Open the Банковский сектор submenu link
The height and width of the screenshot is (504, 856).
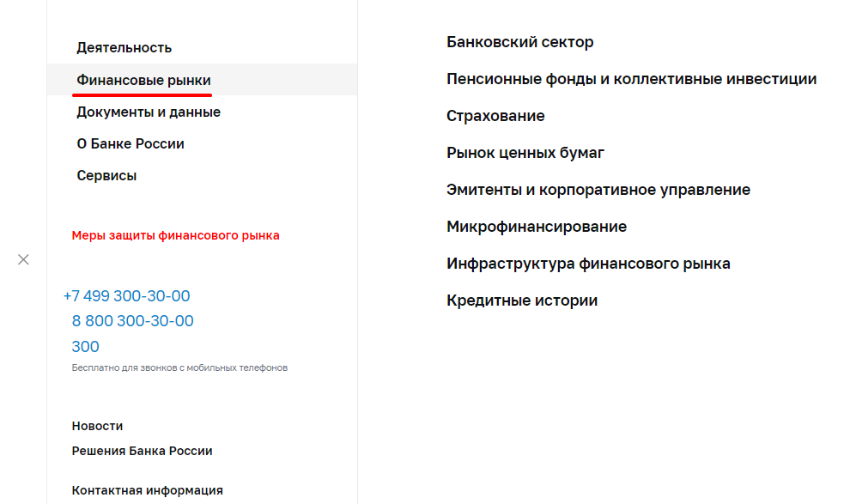click(x=519, y=42)
